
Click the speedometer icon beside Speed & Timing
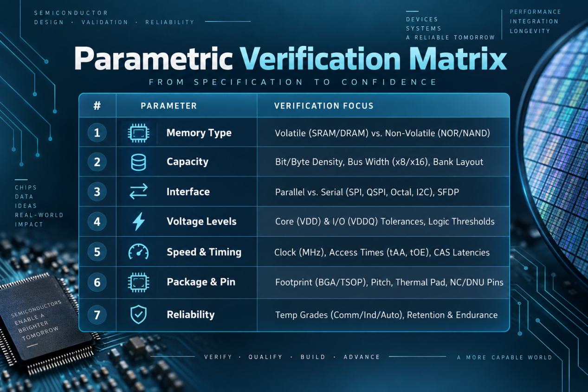point(138,252)
